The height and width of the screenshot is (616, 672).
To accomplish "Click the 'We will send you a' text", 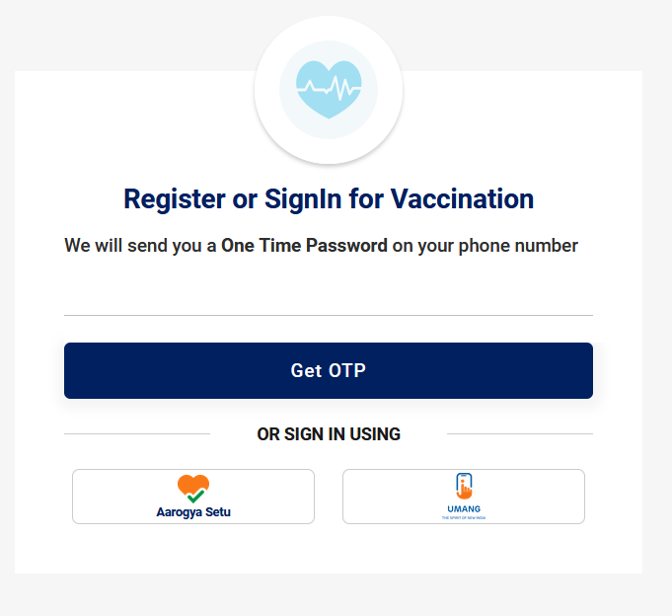I will [x=140, y=246].
